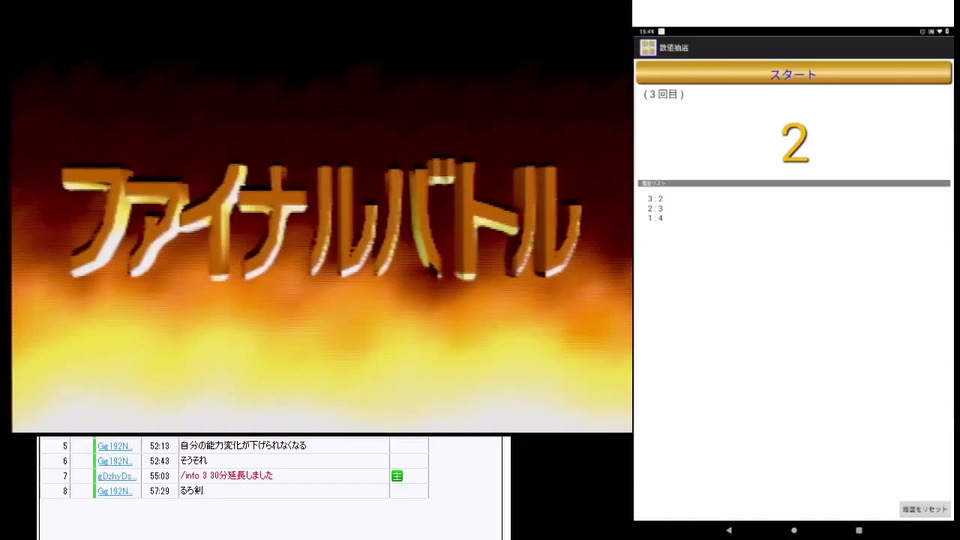The width and height of the screenshot is (960, 540).
Task: Click the row number 8 cell
Action: (56, 491)
